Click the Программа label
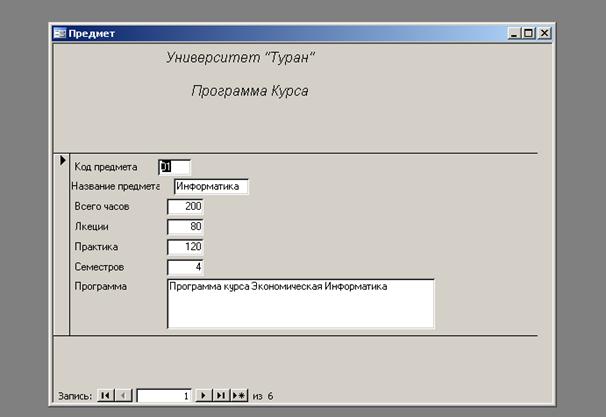This screenshot has width=606, height=417. [100, 286]
